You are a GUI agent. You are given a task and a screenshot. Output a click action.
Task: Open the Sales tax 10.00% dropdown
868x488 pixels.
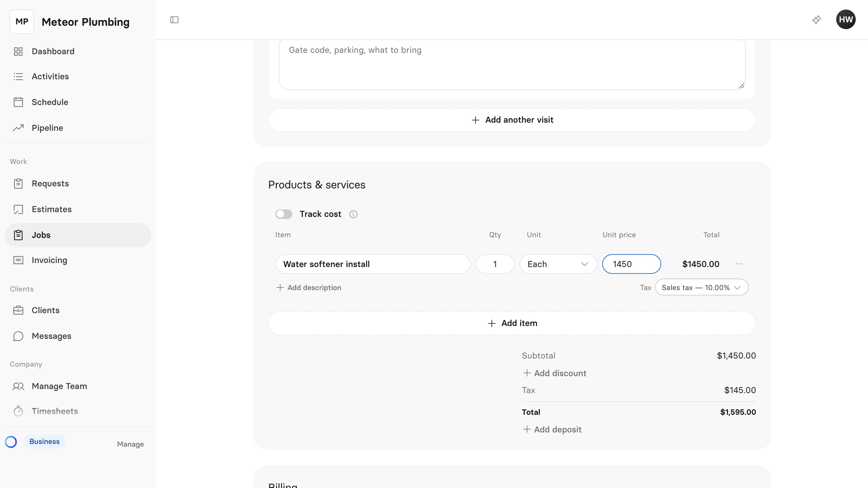pos(702,287)
